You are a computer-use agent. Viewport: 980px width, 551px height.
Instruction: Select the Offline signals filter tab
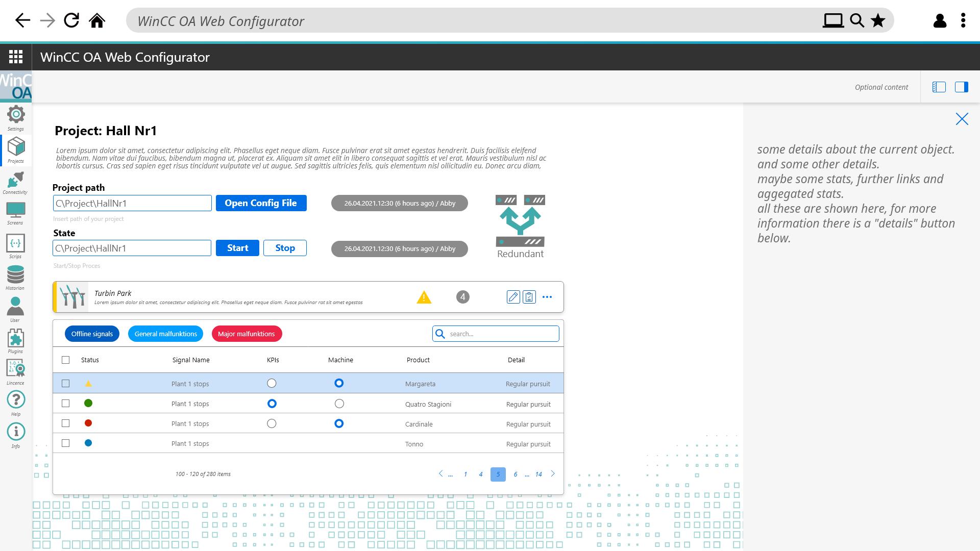pos(92,334)
